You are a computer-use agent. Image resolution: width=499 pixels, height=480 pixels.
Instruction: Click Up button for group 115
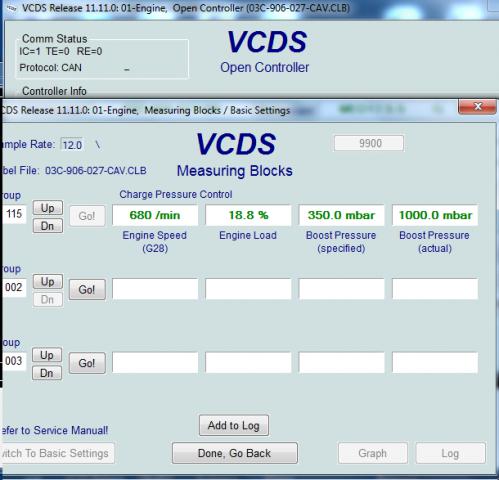click(48, 208)
